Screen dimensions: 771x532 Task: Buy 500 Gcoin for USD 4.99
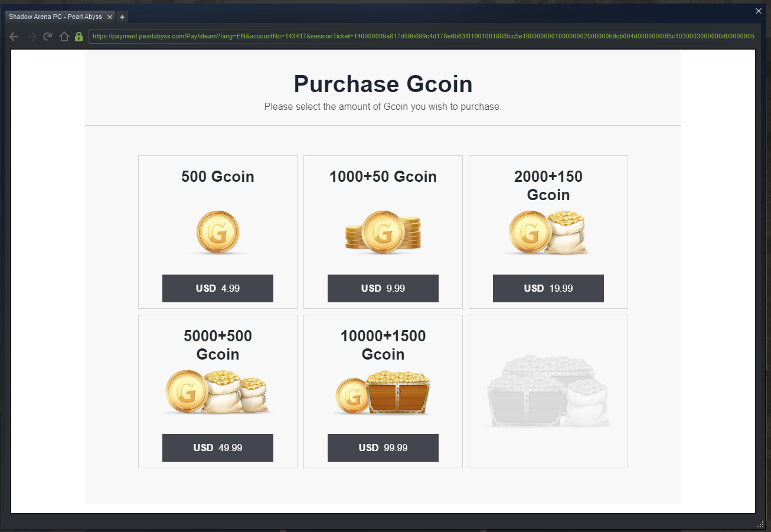(218, 288)
